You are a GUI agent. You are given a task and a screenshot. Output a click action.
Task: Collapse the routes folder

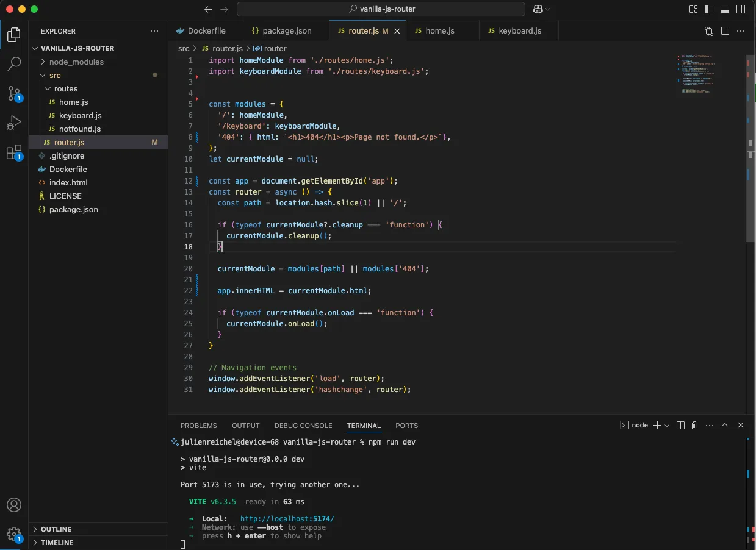coord(98,88)
